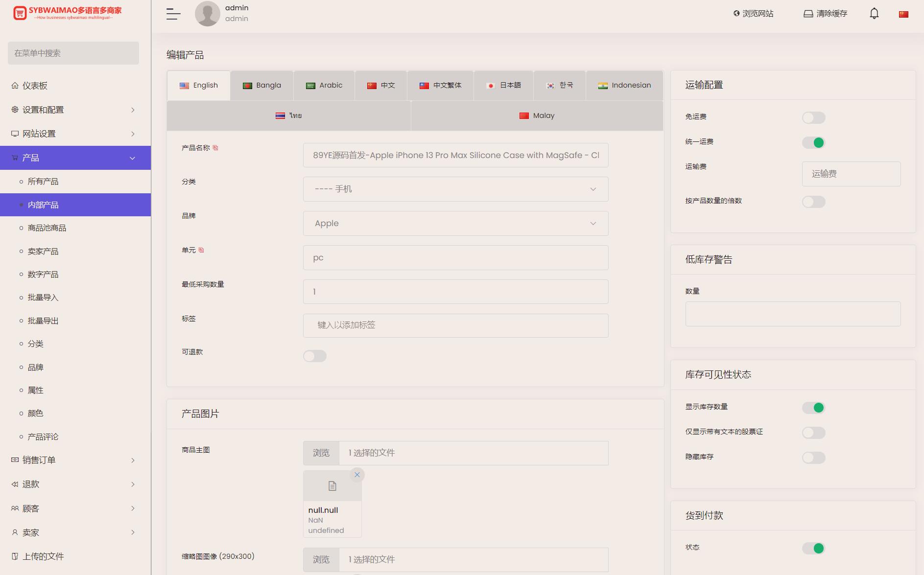Click 清除缓存 clear cache link

coord(826,14)
